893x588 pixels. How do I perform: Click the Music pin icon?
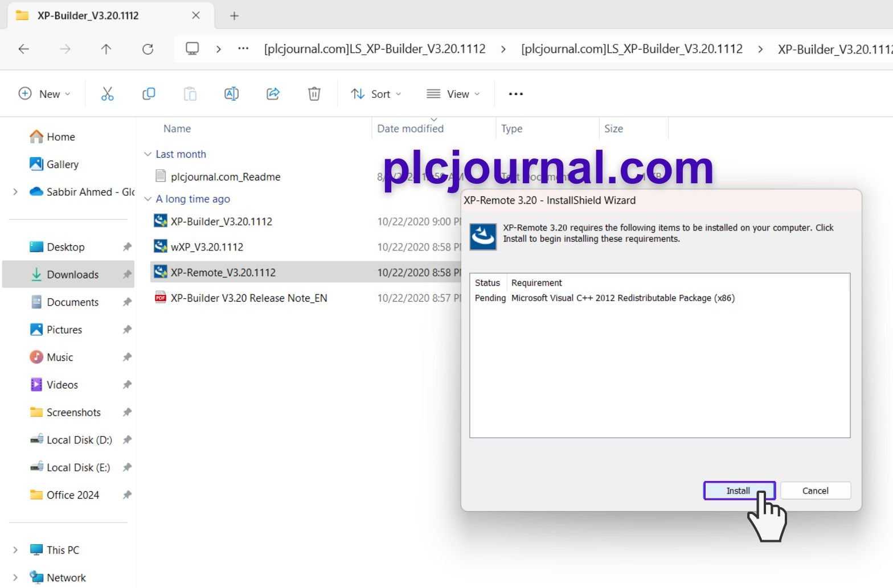[127, 357]
